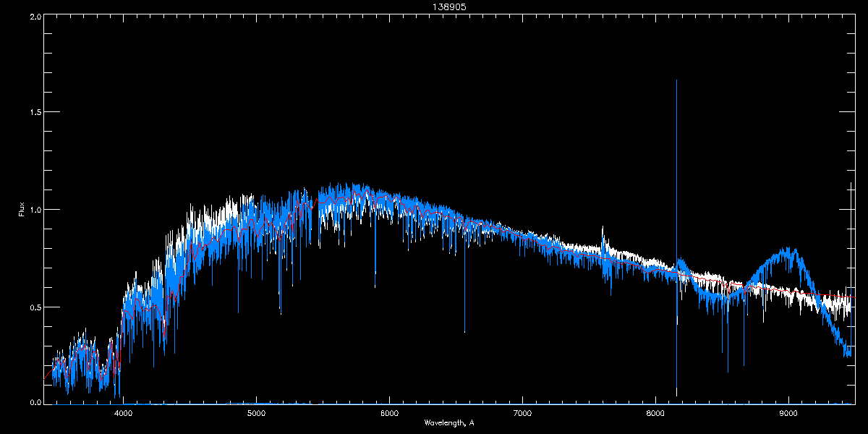Click the bottom of the deep blue line near 6560
Image resolution: width=868 pixels, height=434 pixels.
(x=464, y=331)
